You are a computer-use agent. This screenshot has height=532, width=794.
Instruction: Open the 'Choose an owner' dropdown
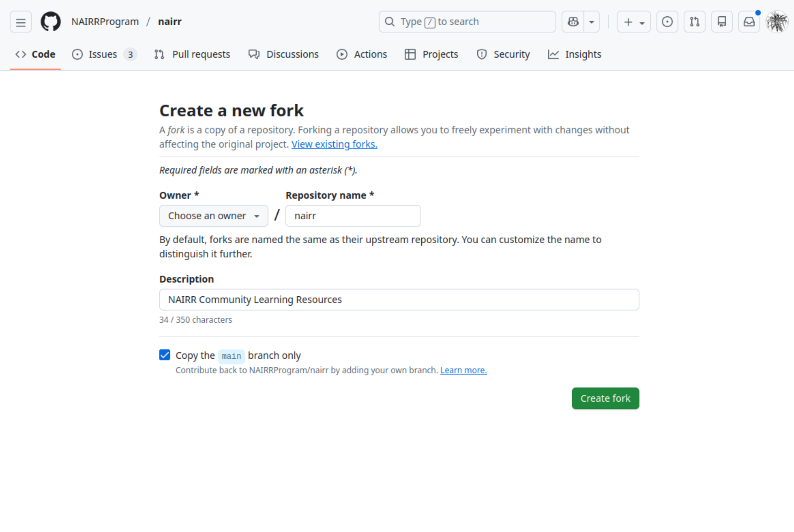coord(213,216)
